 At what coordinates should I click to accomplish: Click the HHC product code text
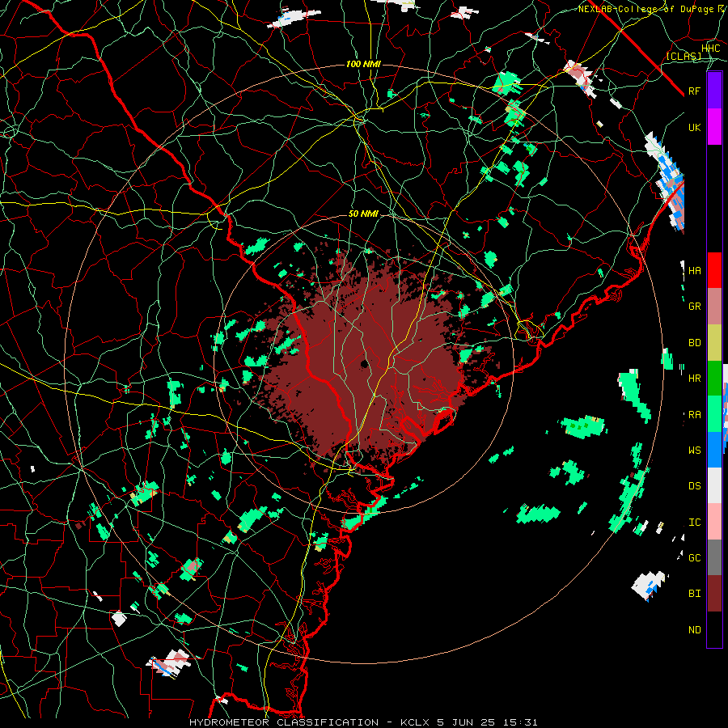[x=711, y=49]
